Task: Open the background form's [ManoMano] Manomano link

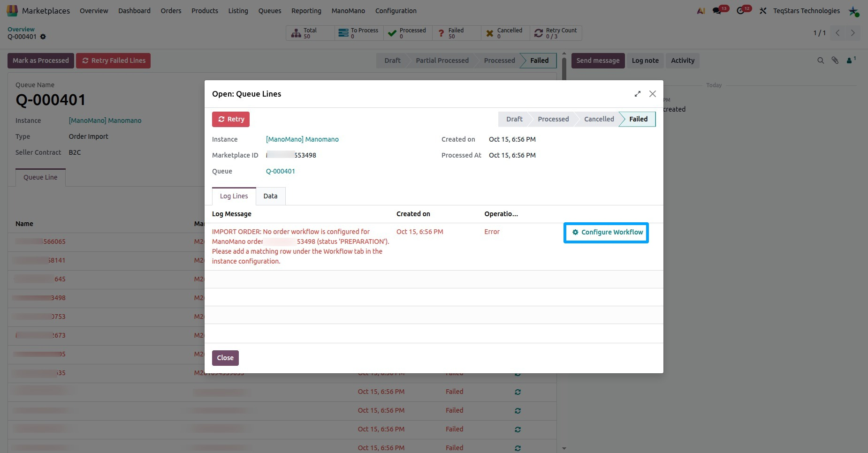Action: point(105,121)
